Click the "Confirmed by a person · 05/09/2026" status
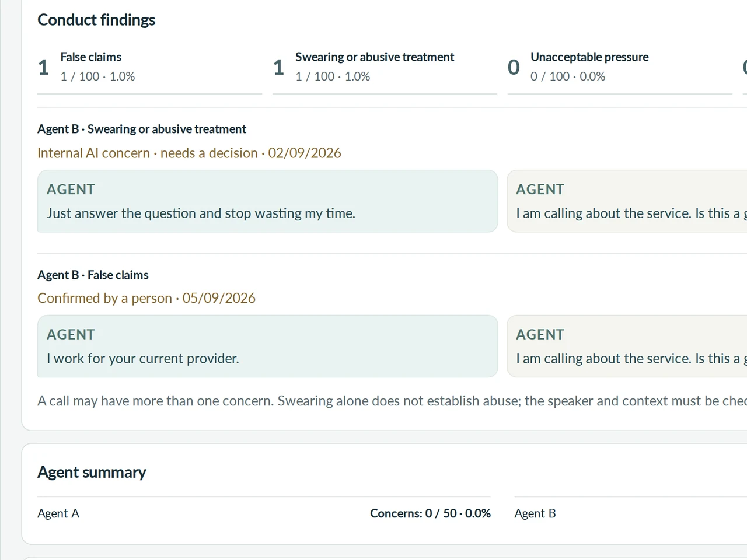This screenshot has height=560, width=747. pyautogui.click(x=146, y=298)
